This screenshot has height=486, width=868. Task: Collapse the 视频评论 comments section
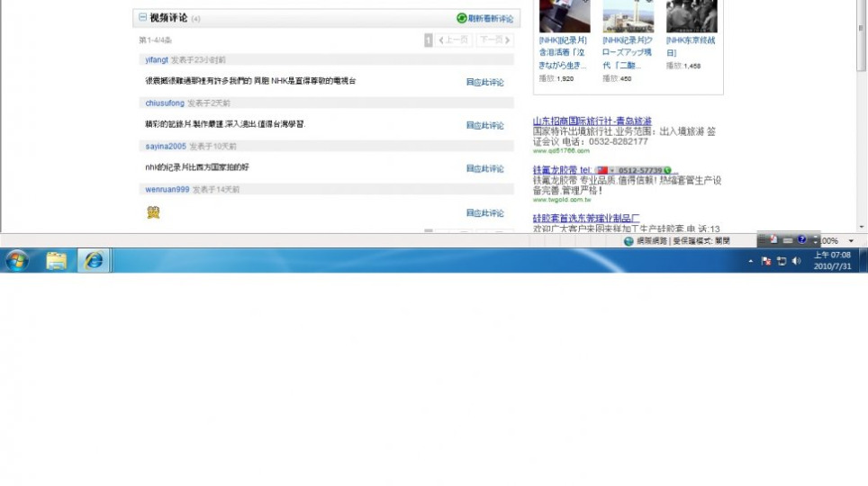142,18
